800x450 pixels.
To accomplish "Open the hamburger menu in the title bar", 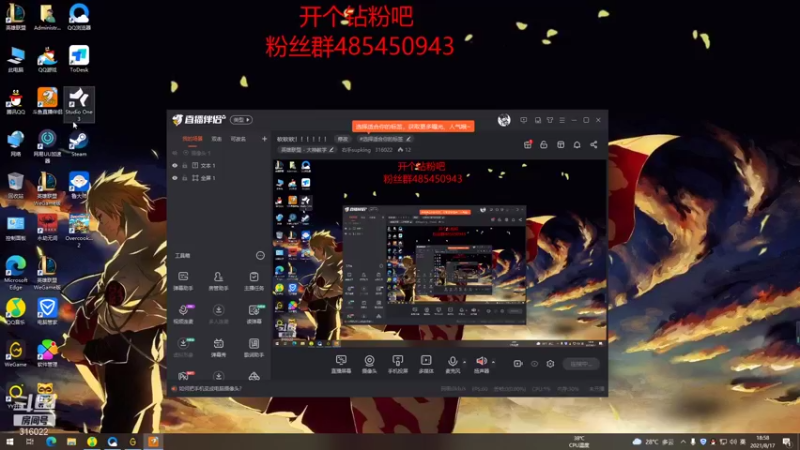I will (x=562, y=120).
